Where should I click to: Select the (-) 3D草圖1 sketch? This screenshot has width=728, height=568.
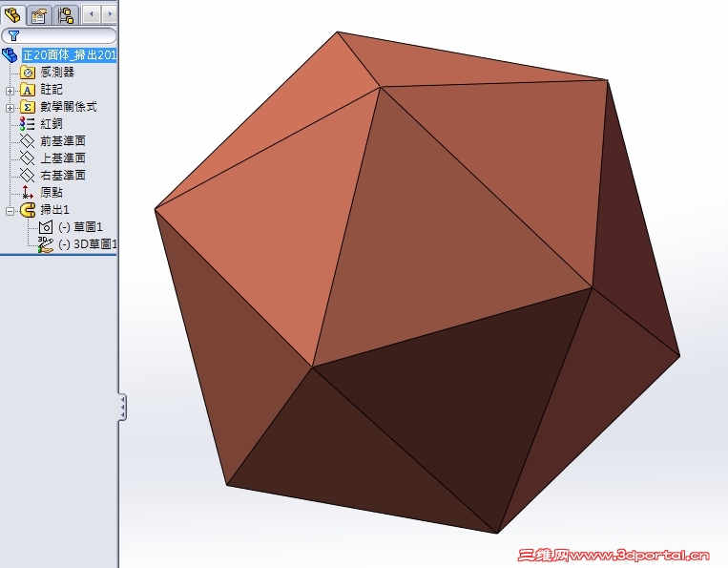(87, 243)
